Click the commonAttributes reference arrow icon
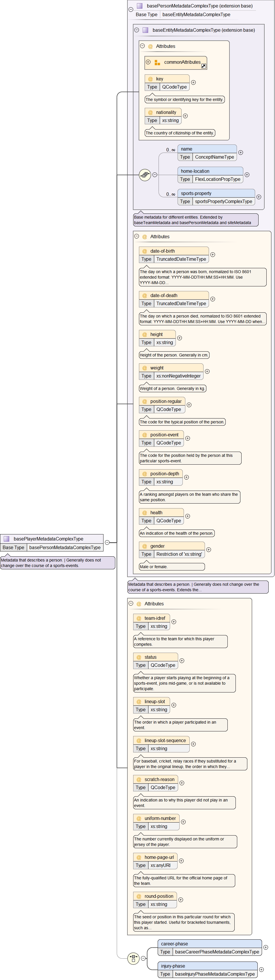 204,66
